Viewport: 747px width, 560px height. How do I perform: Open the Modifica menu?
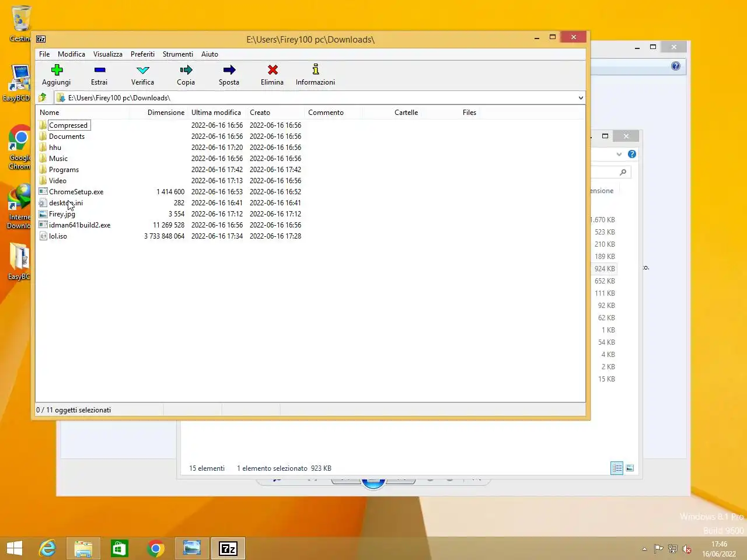[71, 54]
